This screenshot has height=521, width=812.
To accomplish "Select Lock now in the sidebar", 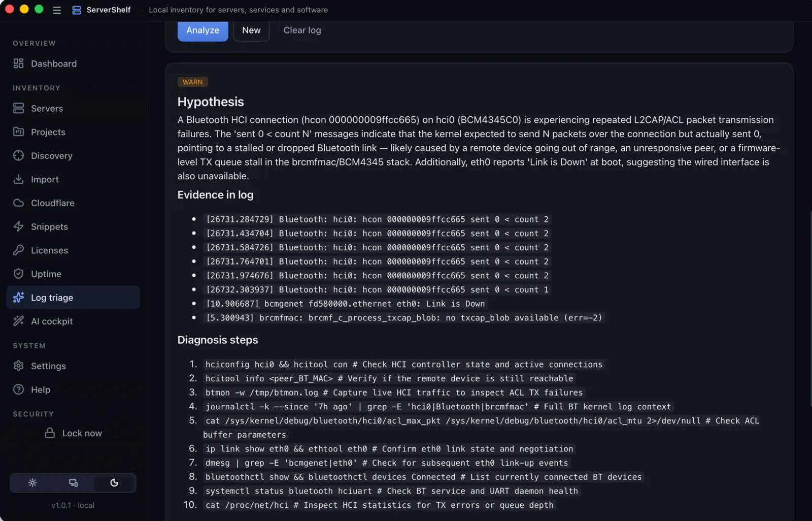I will point(73,433).
